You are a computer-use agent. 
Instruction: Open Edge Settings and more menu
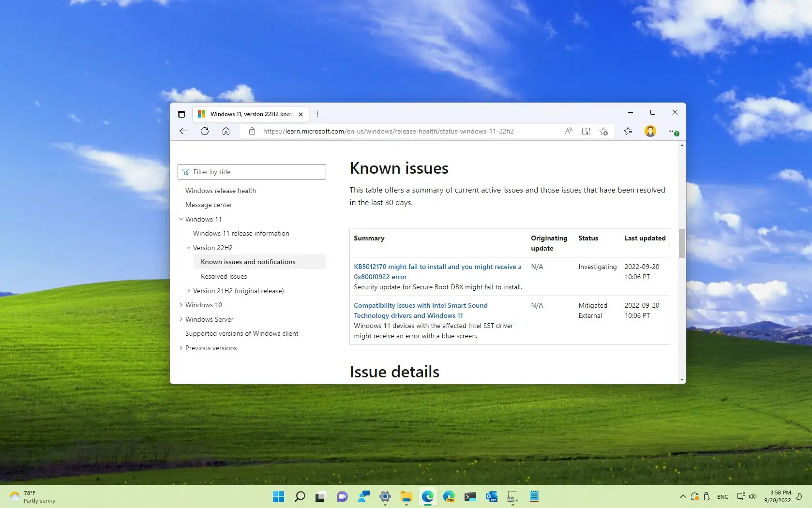[673, 131]
